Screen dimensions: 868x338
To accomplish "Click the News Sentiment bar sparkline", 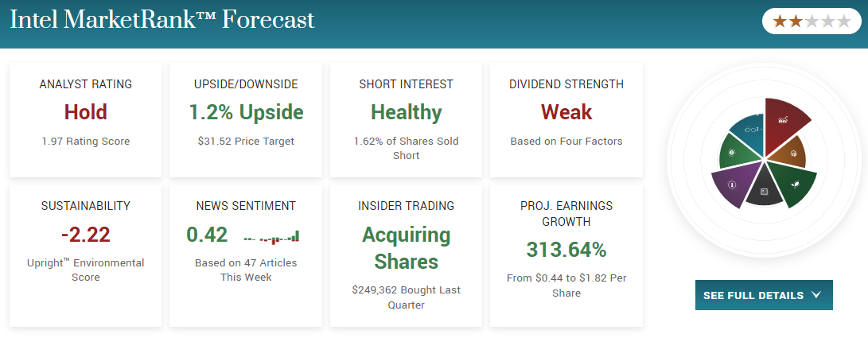I will [x=272, y=236].
